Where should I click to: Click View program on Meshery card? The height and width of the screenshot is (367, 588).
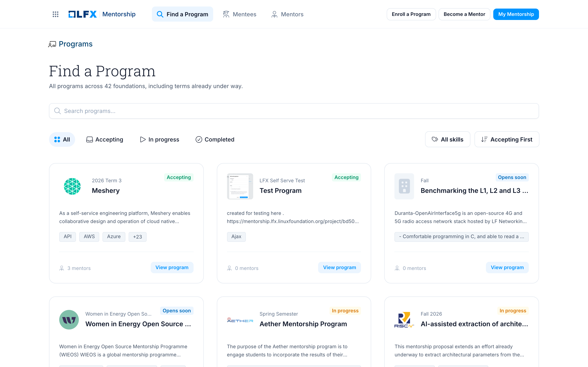(172, 268)
